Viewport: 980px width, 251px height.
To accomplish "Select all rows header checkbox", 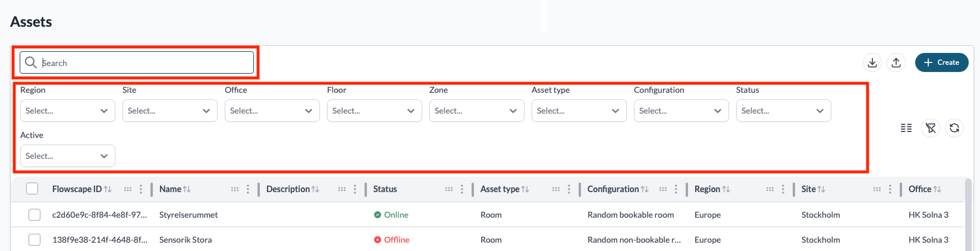I will click(x=32, y=189).
